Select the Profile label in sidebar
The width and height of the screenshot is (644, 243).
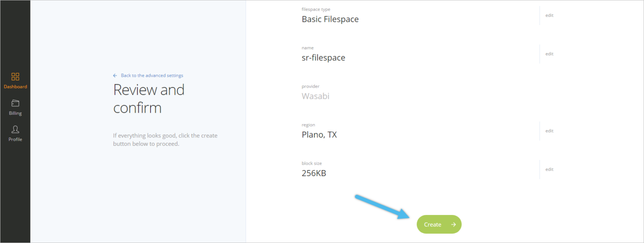pyautogui.click(x=15, y=139)
